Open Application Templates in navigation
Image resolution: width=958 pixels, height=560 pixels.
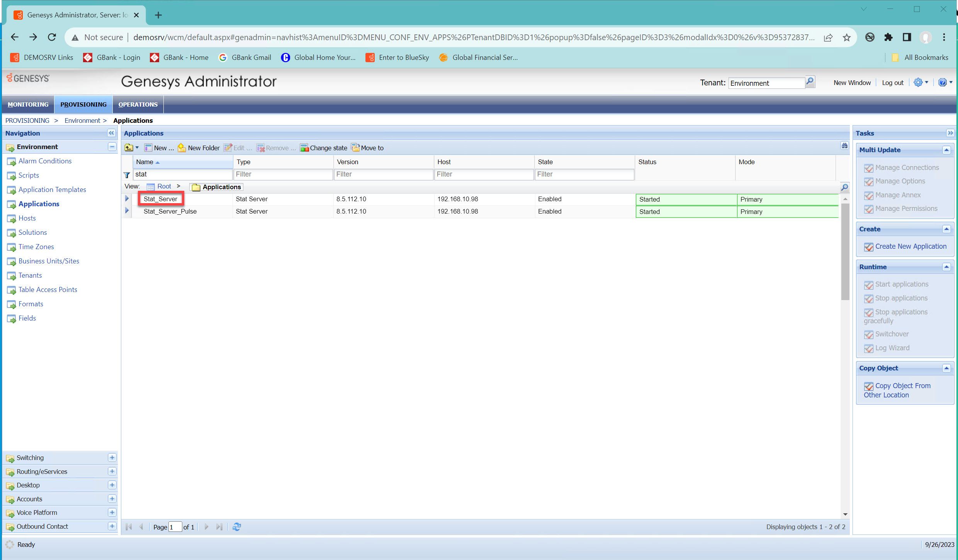(x=52, y=190)
